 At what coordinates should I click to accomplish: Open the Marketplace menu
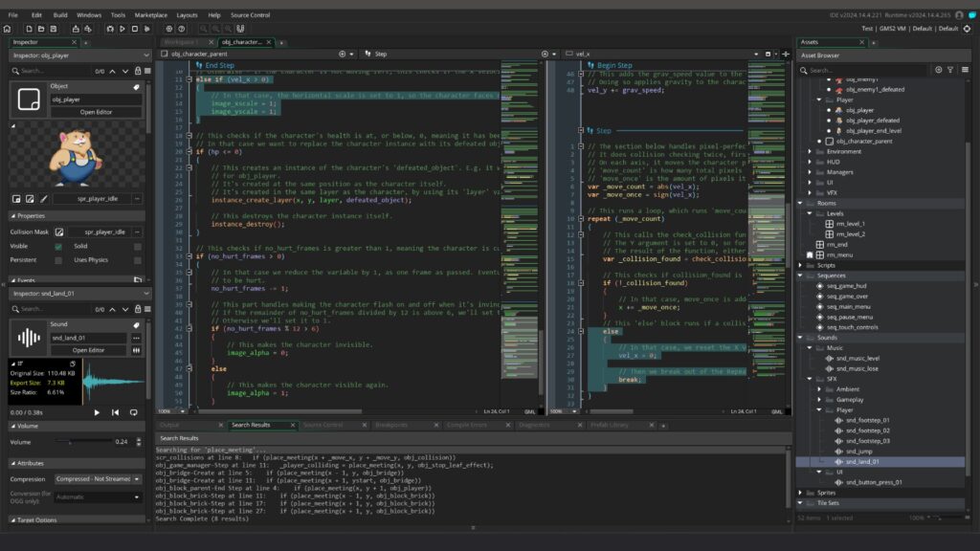point(149,15)
